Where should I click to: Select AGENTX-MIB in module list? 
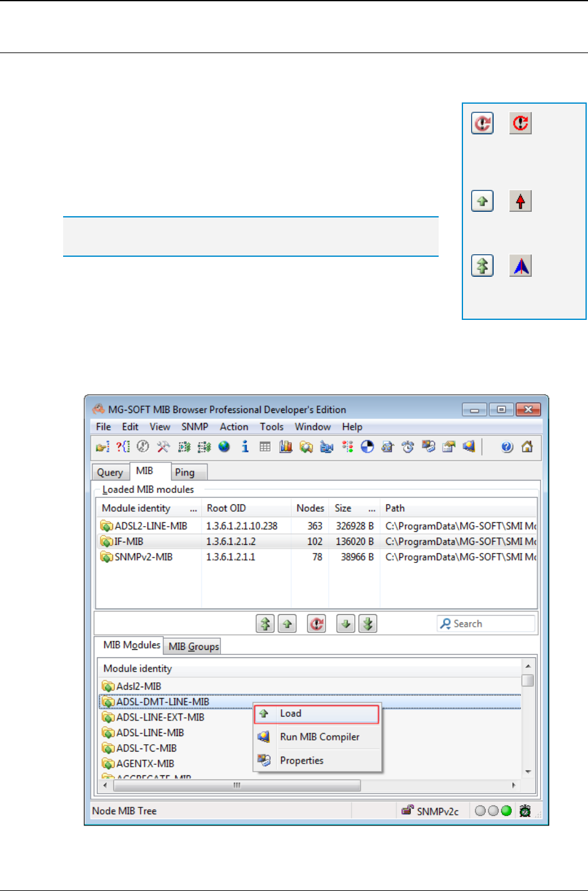point(145,764)
